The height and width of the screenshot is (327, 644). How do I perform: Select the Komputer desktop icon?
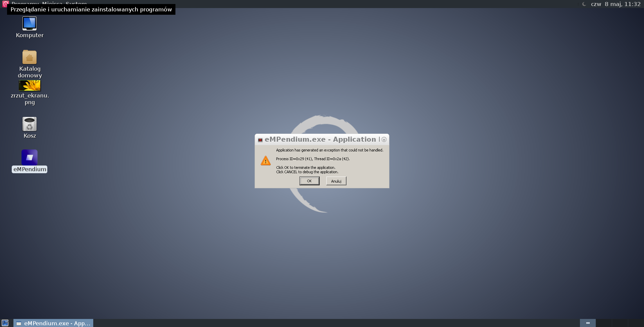[x=30, y=27]
